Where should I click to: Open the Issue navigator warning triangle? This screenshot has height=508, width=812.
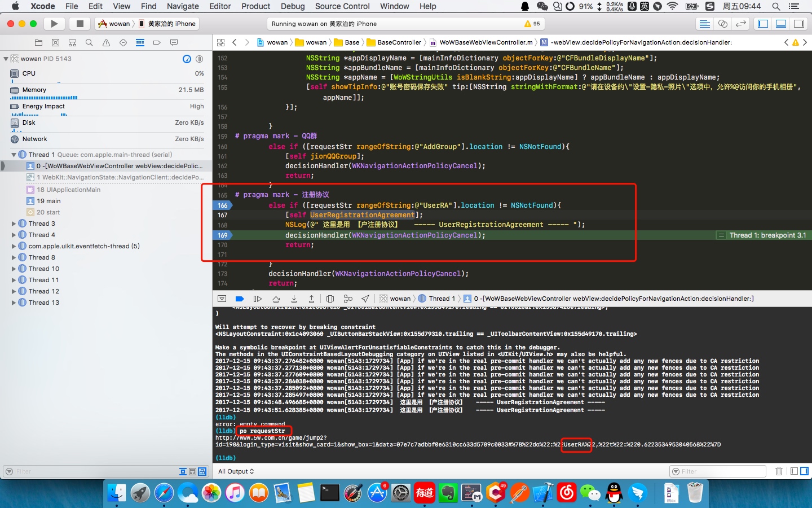click(x=106, y=42)
